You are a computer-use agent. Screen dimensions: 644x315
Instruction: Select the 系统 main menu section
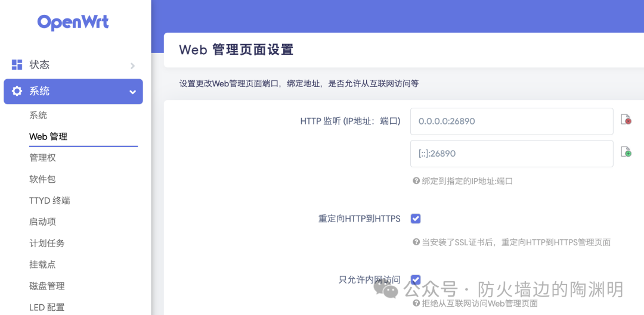(73, 92)
